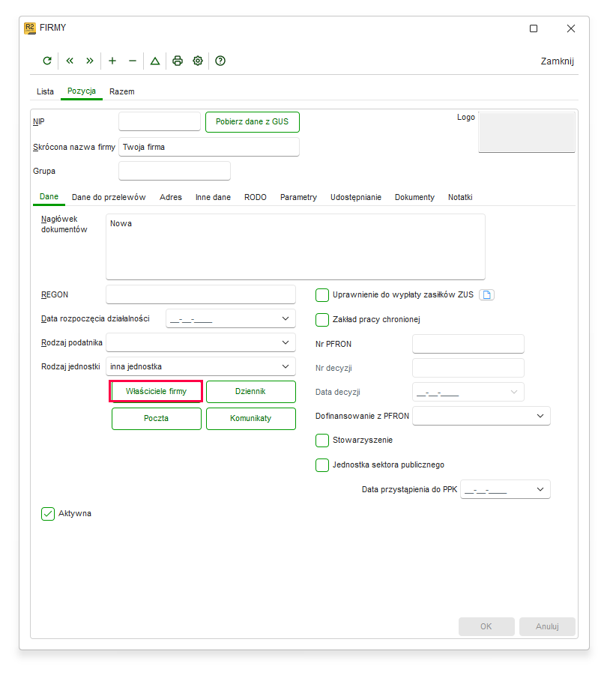
Task: Open the Rodzaj jednostki dropdown
Action: 286,366
